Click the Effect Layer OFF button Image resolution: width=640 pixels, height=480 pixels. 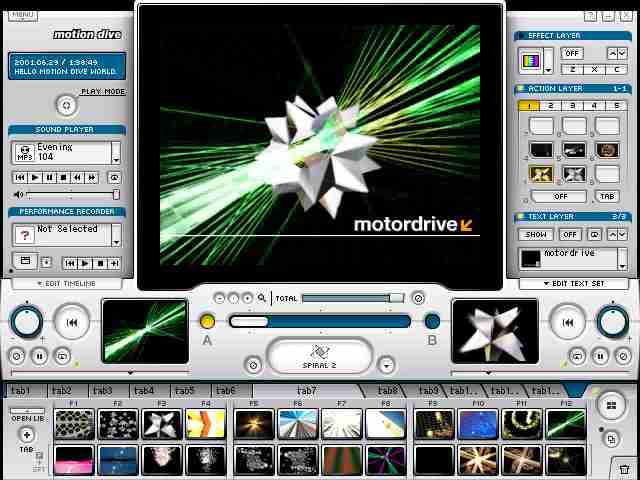pos(572,53)
